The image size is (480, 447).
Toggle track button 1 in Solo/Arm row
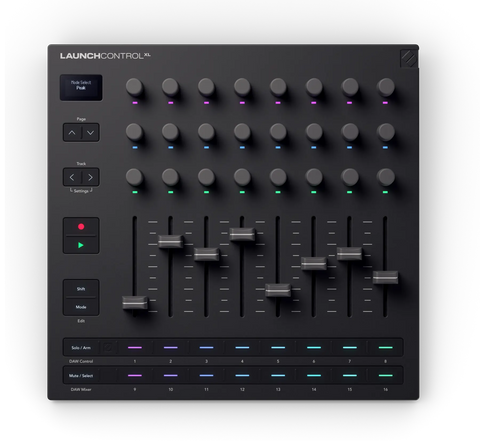tap(135, 348)
